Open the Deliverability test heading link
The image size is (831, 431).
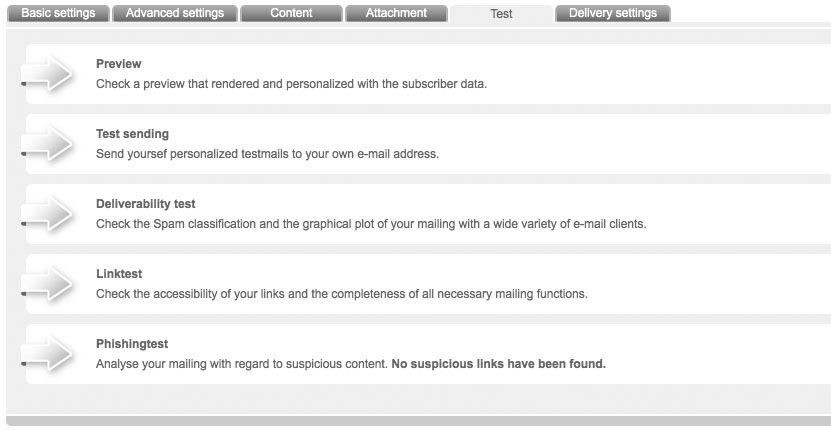click(x=145, y=204)
